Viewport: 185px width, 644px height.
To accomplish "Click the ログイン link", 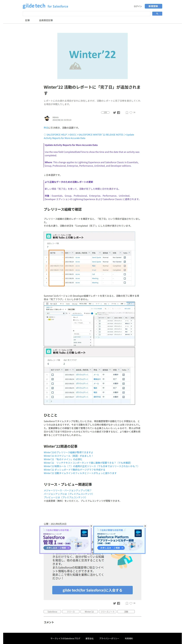I will click(138, 6).
